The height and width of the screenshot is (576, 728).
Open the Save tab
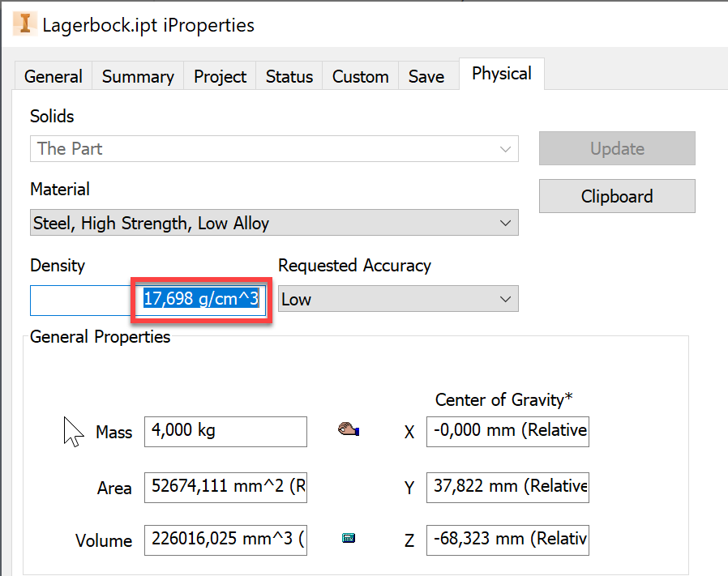tap(426, 75)
